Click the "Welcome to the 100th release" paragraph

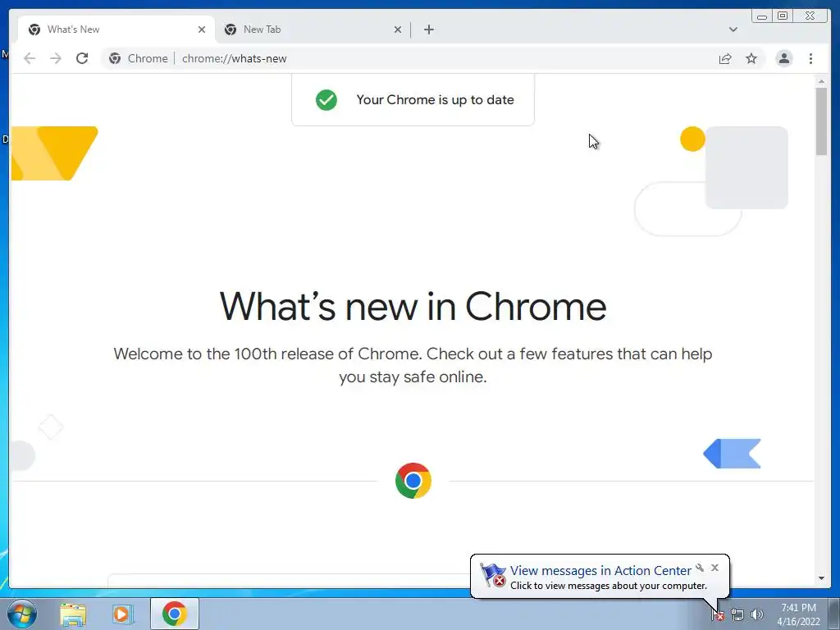pos(413,365)
